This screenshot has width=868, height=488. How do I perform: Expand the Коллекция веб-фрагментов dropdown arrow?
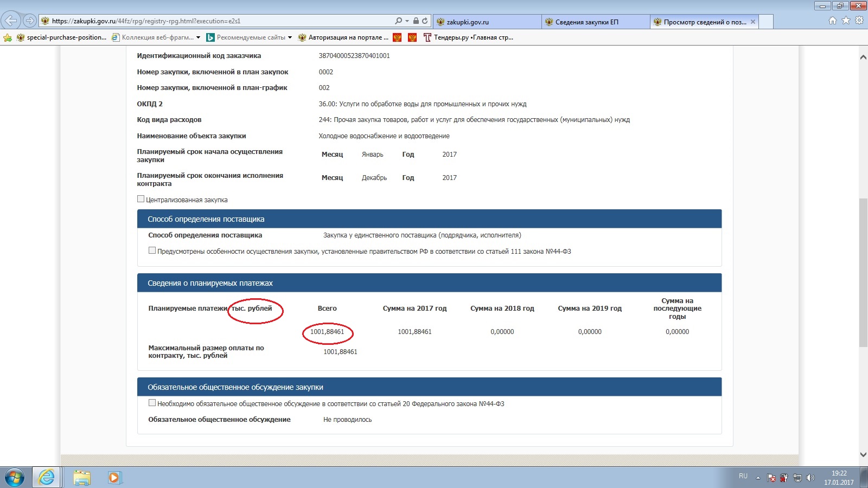coord(199,37)
